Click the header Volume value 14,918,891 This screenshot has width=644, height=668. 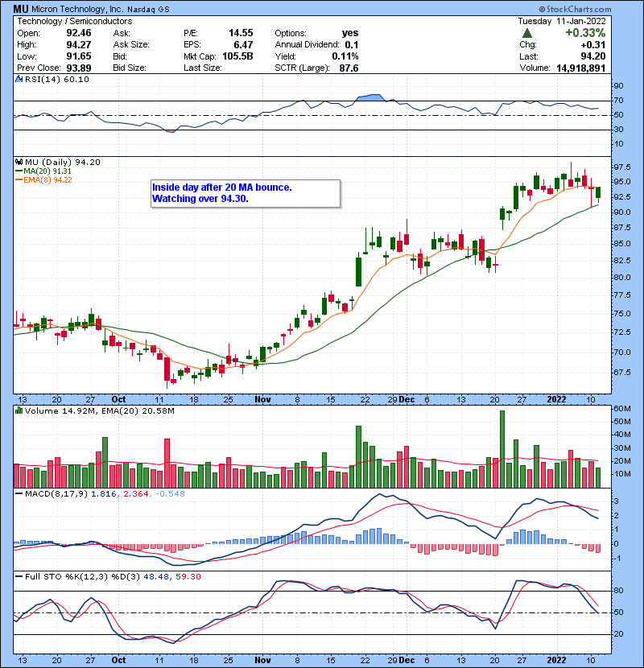(x=581, y=68)
